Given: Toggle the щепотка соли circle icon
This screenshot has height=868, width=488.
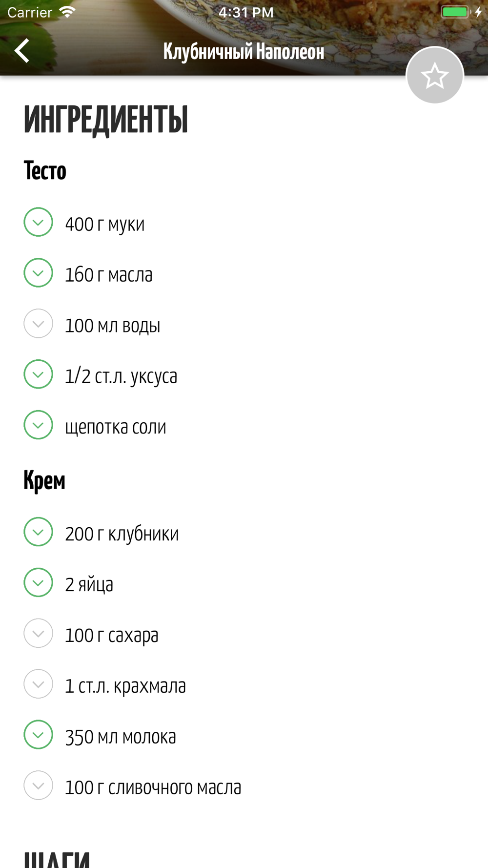Looking at the screenshot, I should (x=38, y=425).
